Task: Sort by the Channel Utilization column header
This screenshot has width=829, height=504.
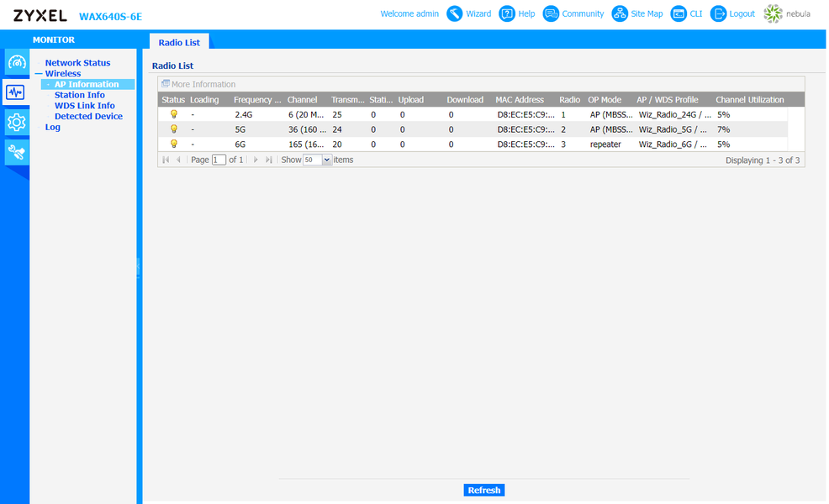Action: (x=750, y=99)
